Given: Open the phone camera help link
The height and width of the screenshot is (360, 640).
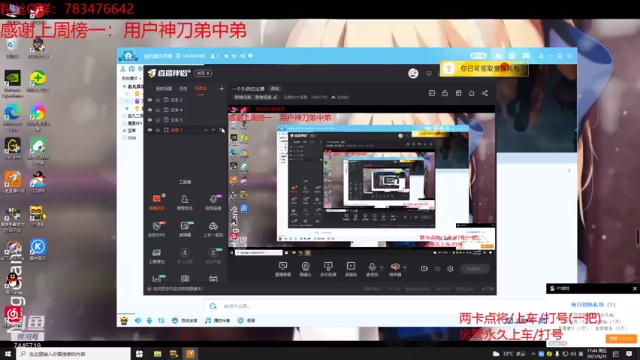Looking at the screenshot, I should (x=178, y=289).
